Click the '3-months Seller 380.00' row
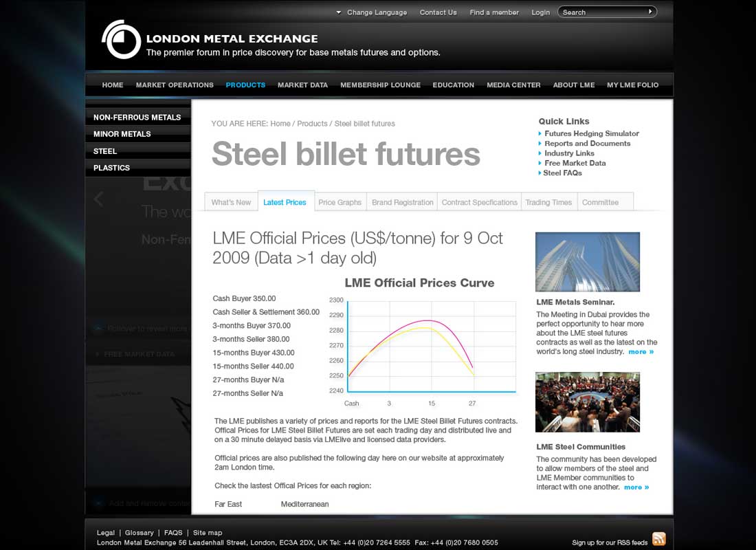The width and height of the screenshot is (756, 550). pyautogui.click(x=251, y=339)
